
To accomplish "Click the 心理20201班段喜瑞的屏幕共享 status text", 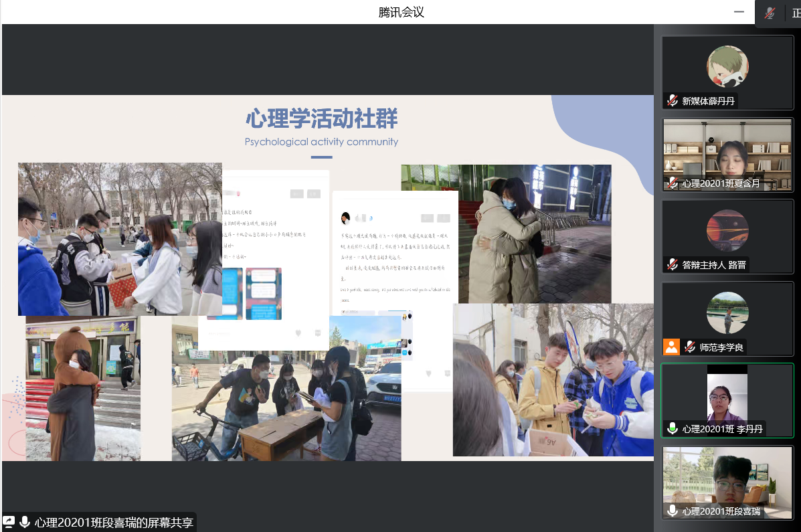I will [x=114, y=522].
